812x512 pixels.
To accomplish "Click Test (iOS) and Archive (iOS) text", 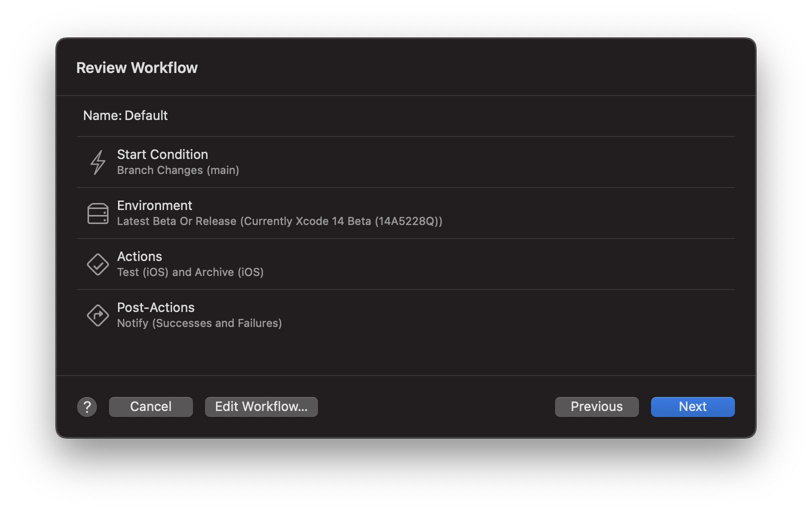I will [190, 272].
